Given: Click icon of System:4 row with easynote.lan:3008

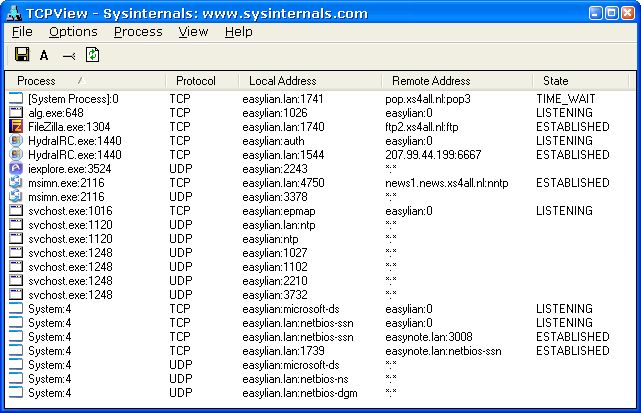Looking at the screenshot, I should pyautogui.click(x=16, y=337).
